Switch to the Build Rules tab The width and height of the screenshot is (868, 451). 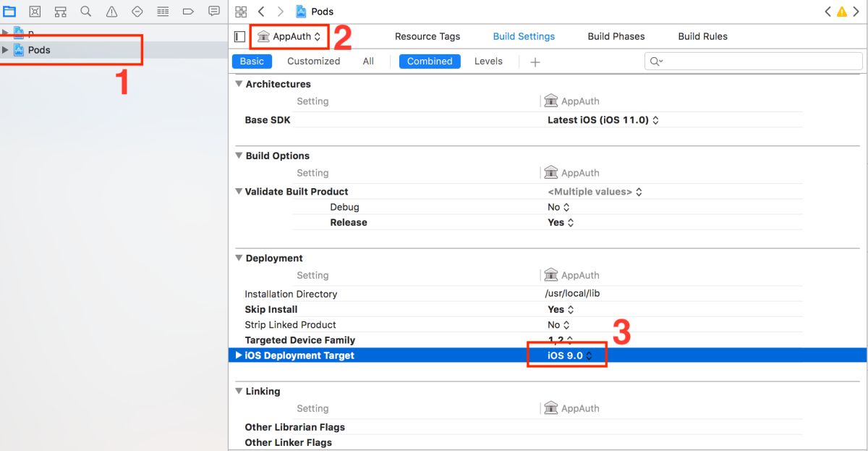(703, 36)
